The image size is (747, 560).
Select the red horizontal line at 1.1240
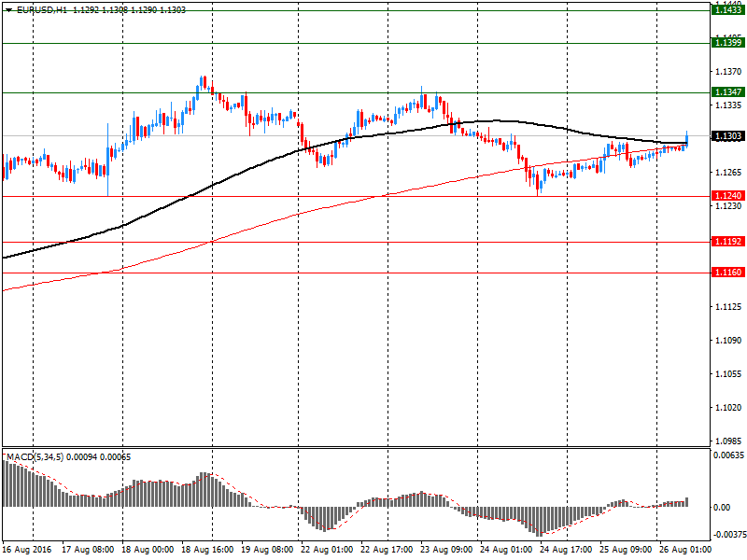[357, 196]
